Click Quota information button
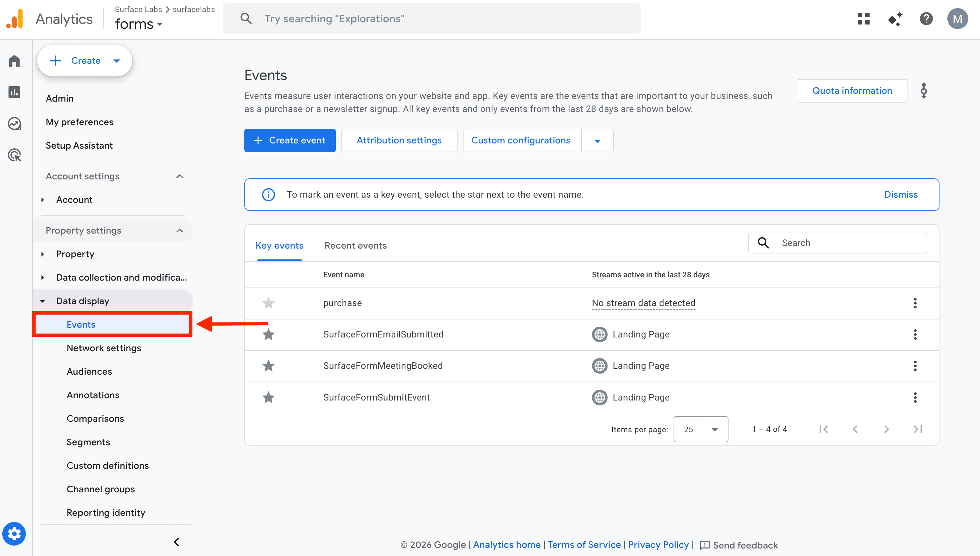980x556 pixels. tap(852, 91)
